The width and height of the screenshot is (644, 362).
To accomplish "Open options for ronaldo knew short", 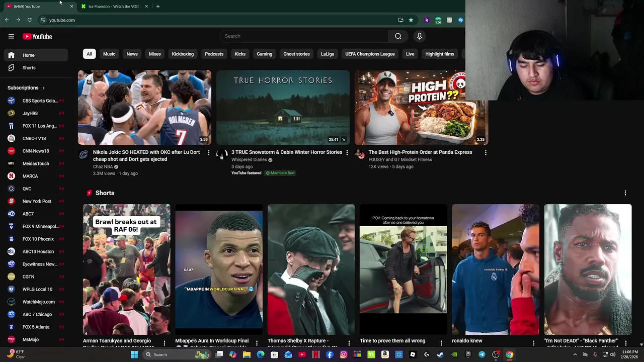I will (x=533, y=343).
